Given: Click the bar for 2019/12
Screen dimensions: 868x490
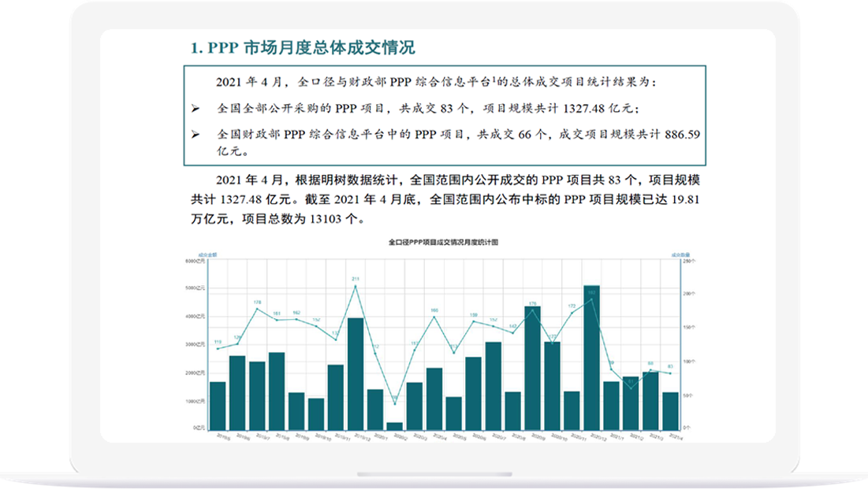Looking at the screenshot, I should (356, 374).
